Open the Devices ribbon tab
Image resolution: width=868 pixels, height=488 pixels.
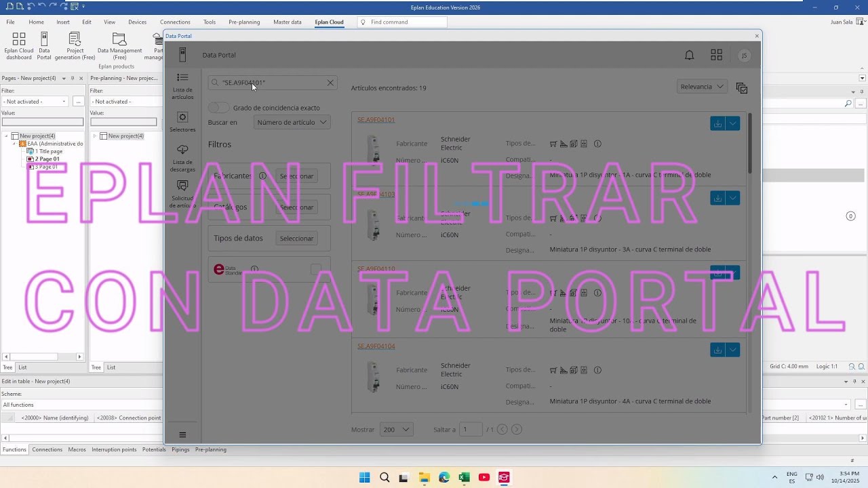[x=137, y=22]
